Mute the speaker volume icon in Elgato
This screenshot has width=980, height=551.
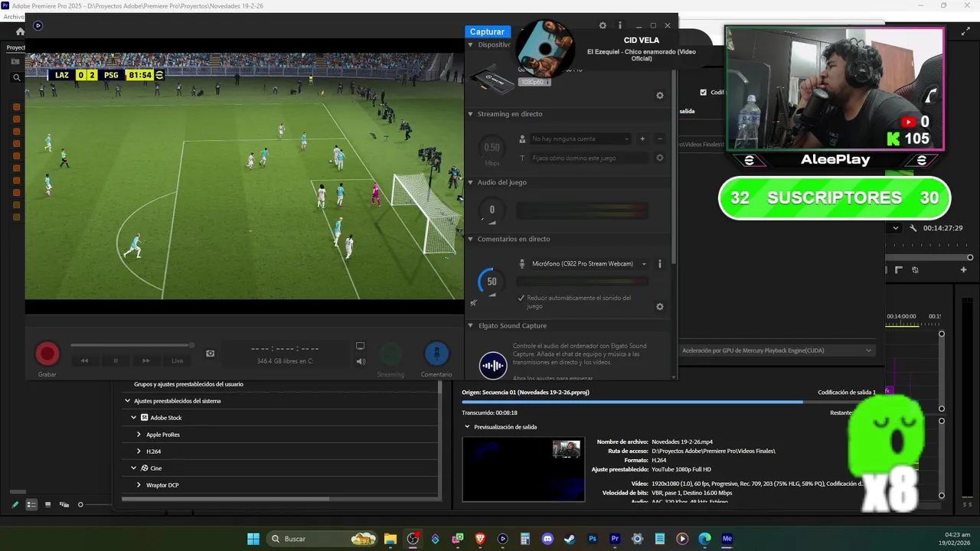point(361,361)
